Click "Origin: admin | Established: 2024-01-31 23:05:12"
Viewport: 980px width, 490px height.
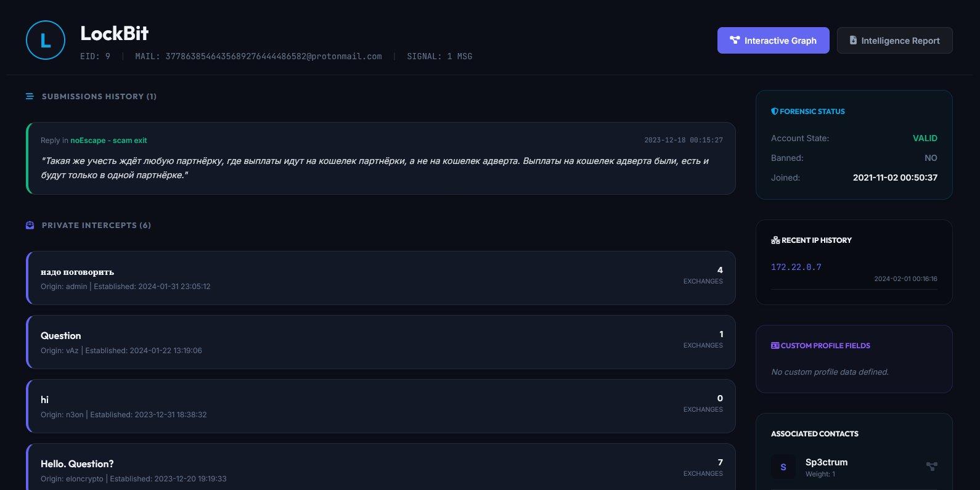click(x=126, y=287)
